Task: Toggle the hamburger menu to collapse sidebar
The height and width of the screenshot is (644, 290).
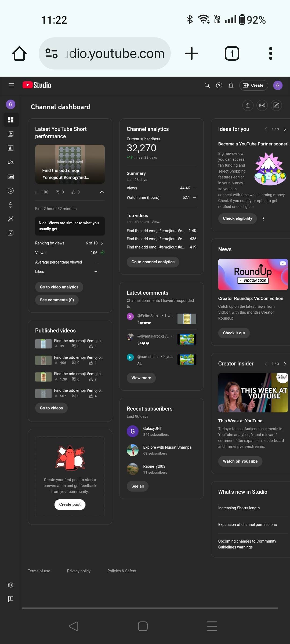Action: point(11,85)
